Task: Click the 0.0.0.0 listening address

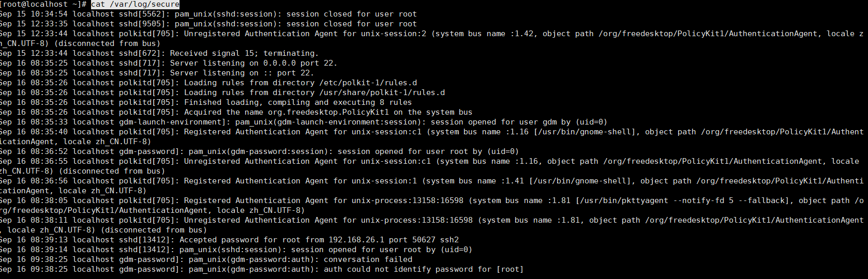Action: (279, 63)
